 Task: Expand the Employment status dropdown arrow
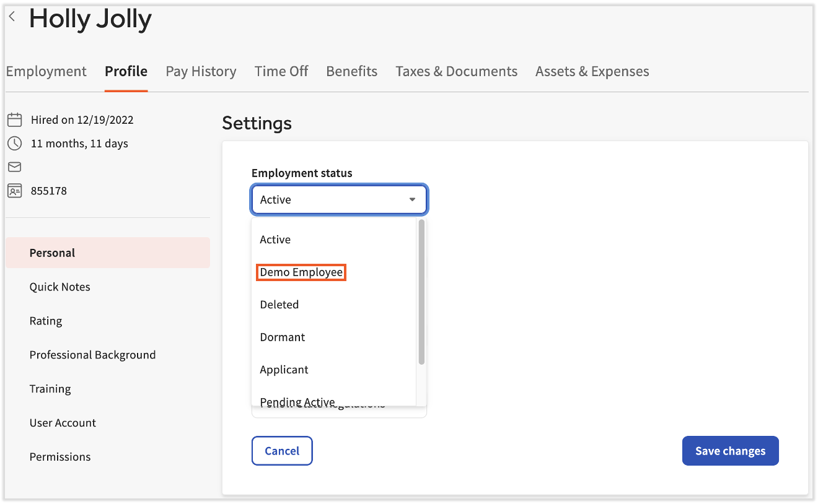click(412, 200)
